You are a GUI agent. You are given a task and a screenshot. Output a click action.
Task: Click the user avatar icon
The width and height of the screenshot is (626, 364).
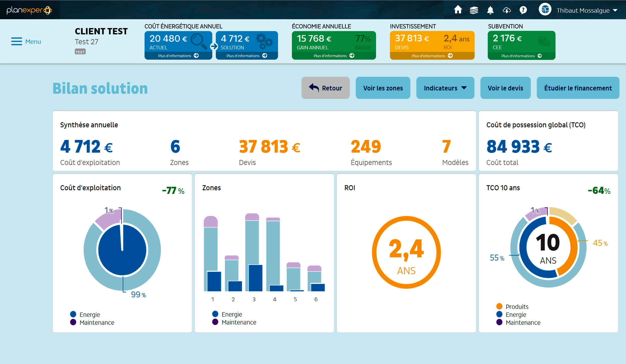(x=545, y=10)
